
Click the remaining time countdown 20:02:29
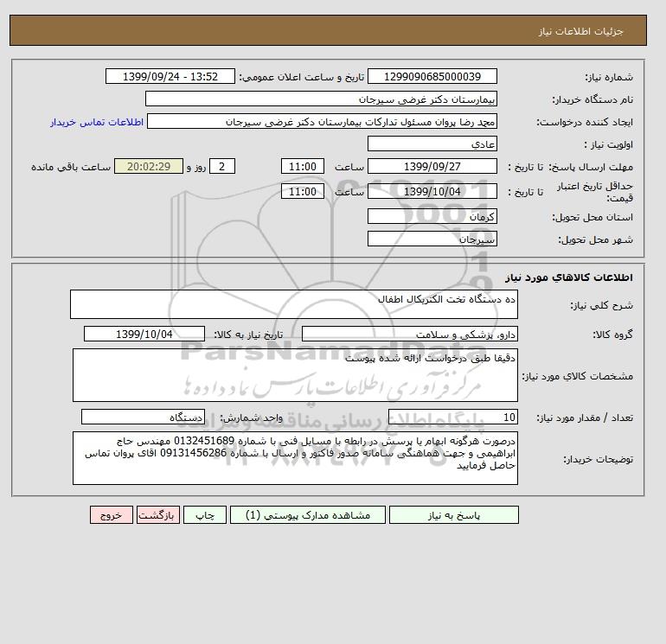click(149, 167)
